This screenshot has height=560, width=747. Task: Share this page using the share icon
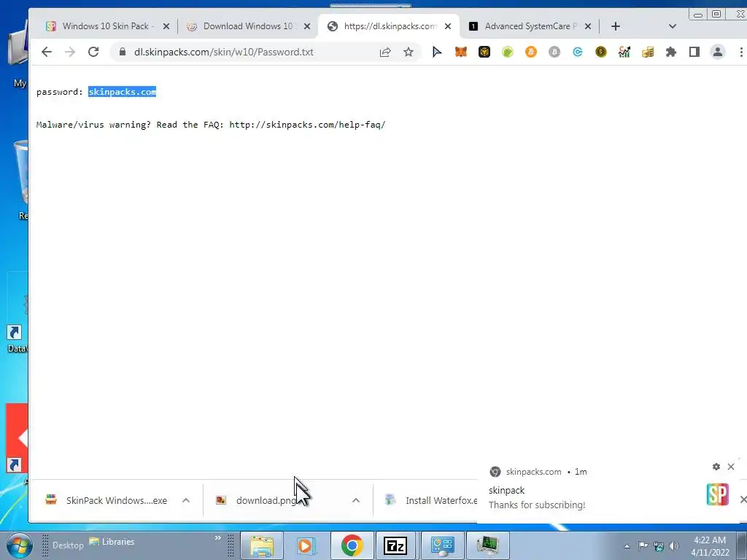385,52
